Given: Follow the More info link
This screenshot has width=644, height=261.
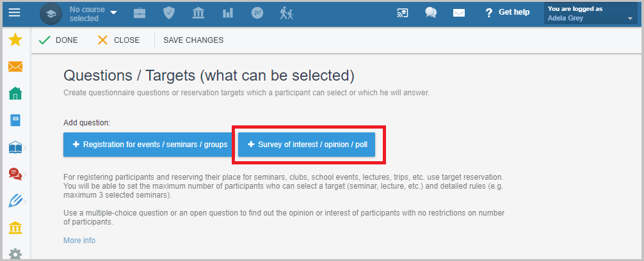Looking at the screenshot, I should [x=79, y=240].
